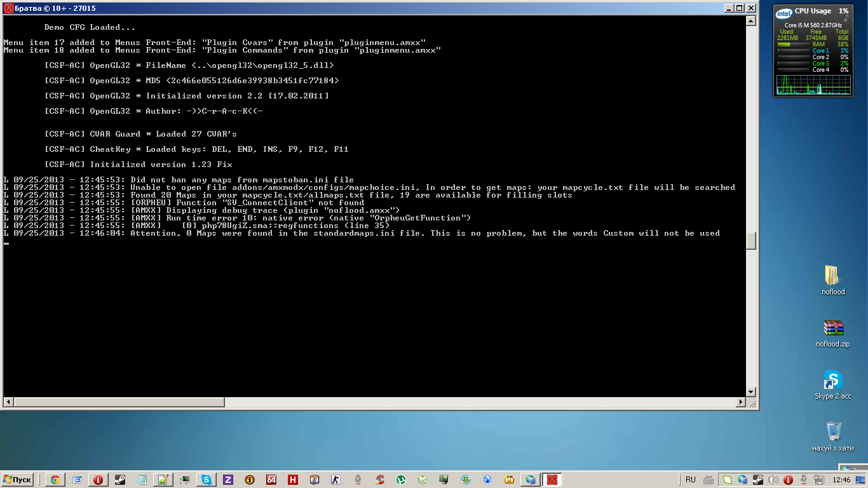Open Steam from the taskbar
Screen dimensions: 868x488
coord(120,480)
